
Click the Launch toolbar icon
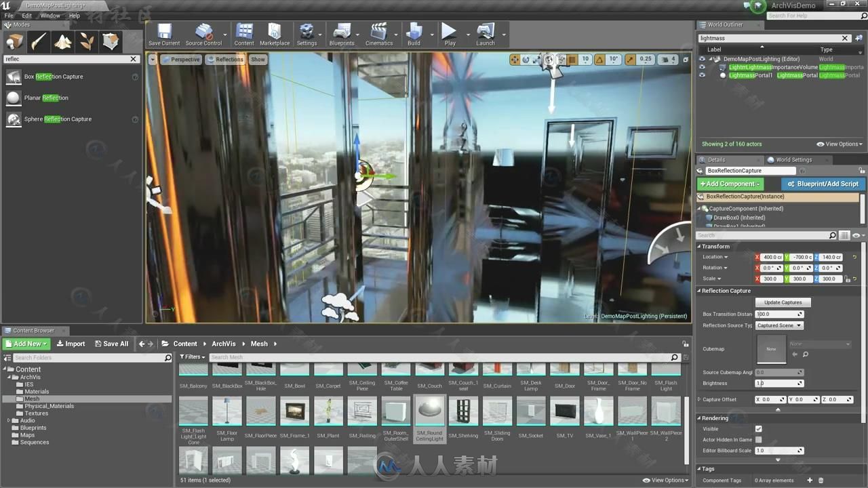(x=486, y=35)
